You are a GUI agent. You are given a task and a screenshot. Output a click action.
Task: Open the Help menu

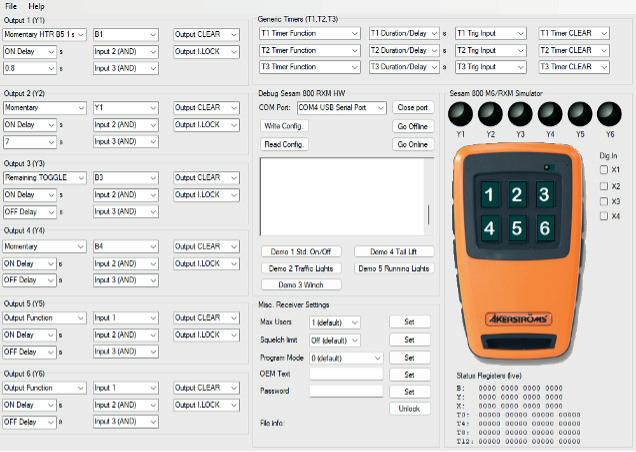[x=36, y=6]
